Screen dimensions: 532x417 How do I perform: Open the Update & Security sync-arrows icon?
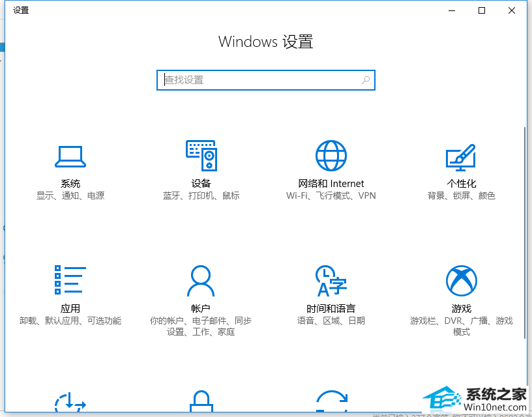click(331, 401)
